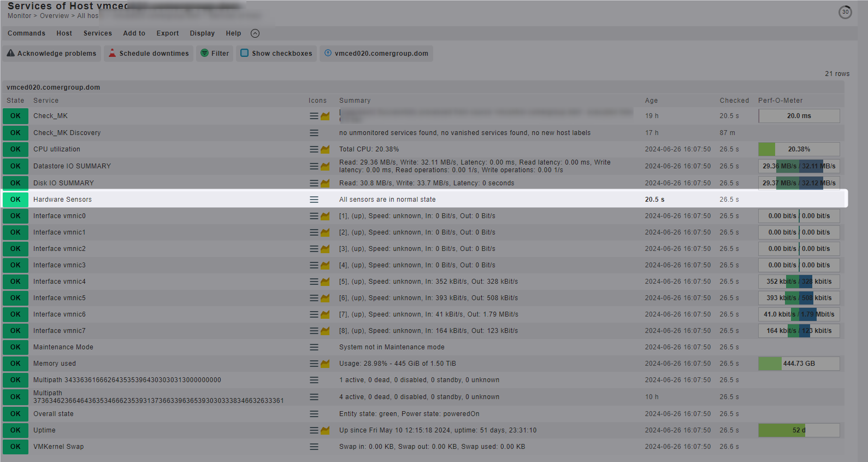Click the Uptime Perf-O-Meter bar
Image resolution: width=868 pixels, height=462 pixels.
click(799, 430)
